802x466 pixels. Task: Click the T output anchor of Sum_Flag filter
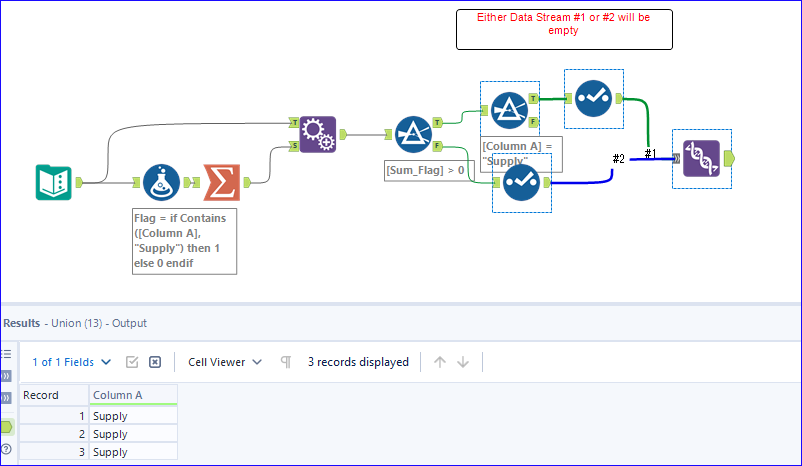point(437,122)
